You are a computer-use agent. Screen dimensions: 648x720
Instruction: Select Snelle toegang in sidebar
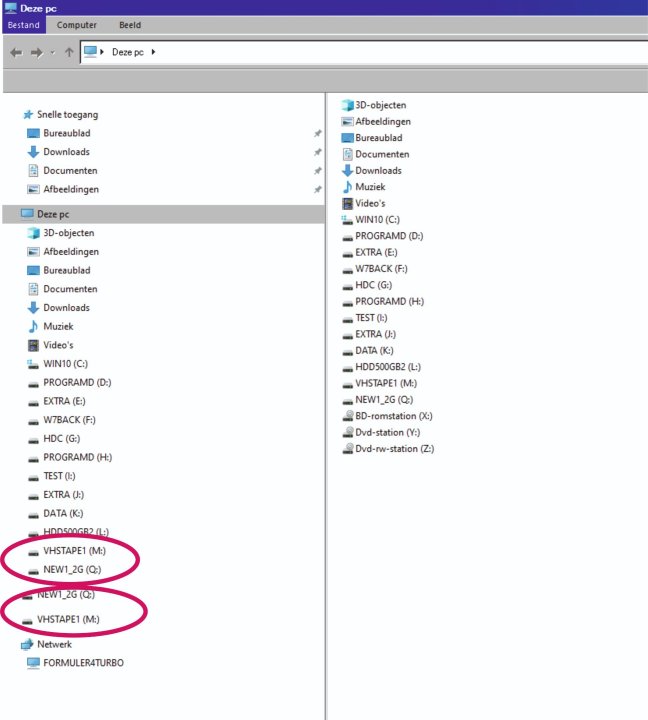coord(68,114)
